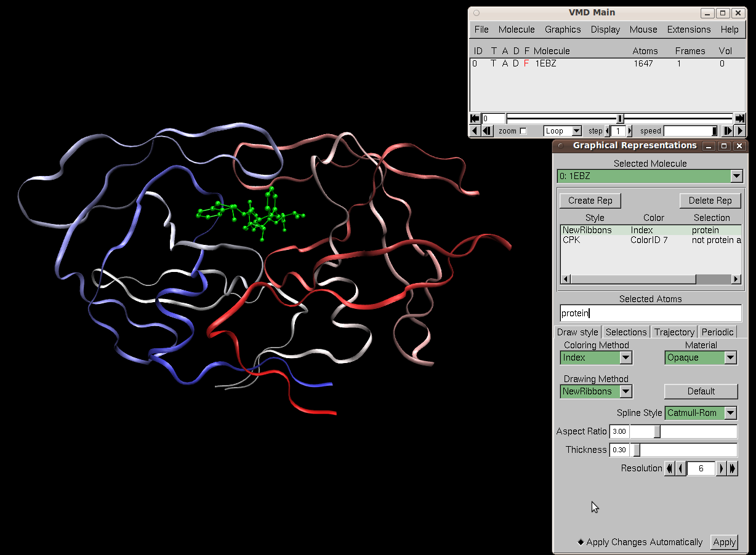
Task: Switch to the Trajectory tab
Action: pos(674,332)
